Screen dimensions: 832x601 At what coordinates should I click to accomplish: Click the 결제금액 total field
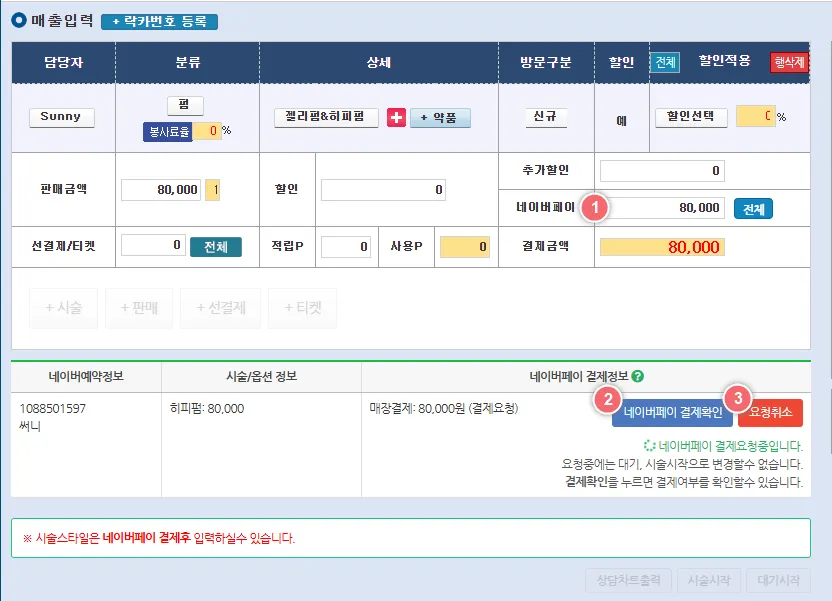(662, 247)
